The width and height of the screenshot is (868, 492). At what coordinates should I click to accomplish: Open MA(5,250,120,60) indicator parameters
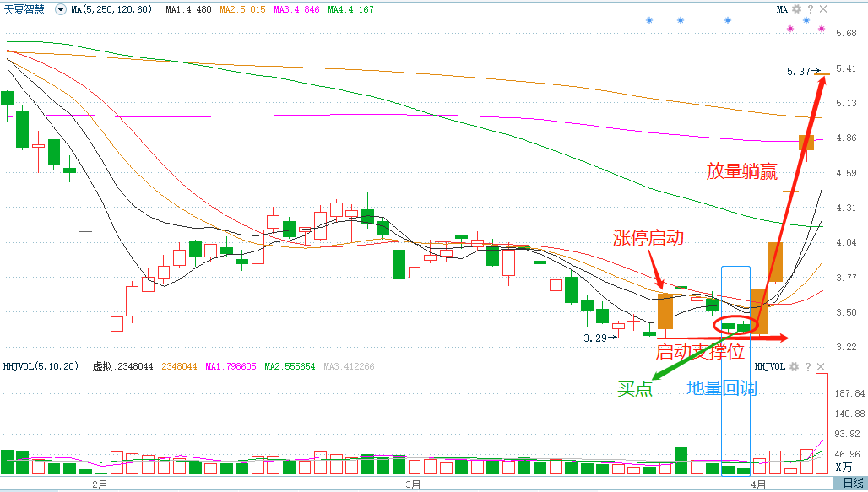click(x=111, y=9)
